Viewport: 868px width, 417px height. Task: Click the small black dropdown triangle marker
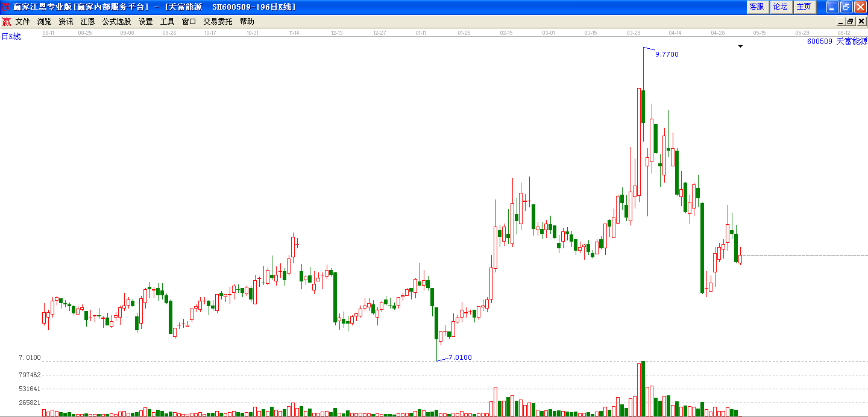741,46
